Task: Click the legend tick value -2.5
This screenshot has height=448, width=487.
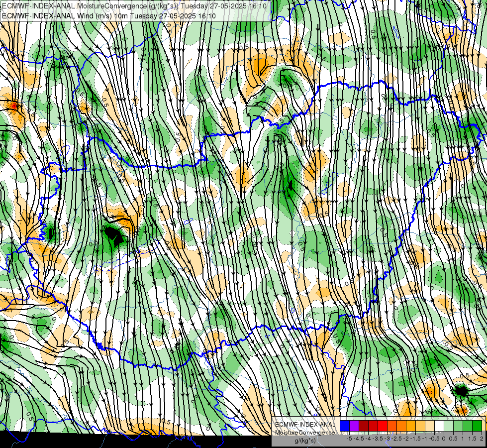Action: (x=396, y=439)
